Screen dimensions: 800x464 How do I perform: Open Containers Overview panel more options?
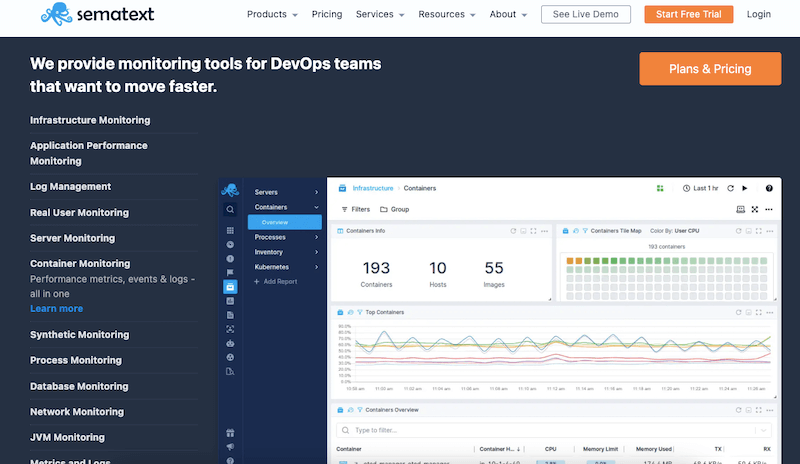(770, 410)
